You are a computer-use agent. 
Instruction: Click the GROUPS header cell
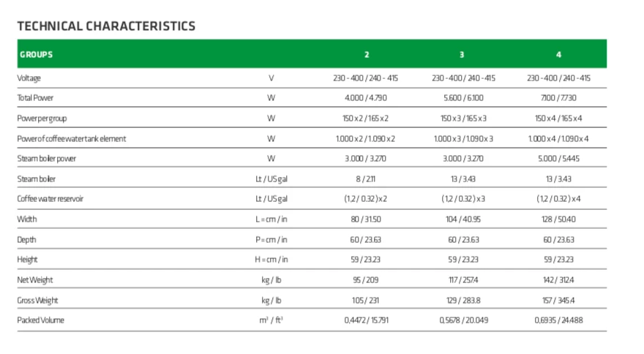[37, 54]
